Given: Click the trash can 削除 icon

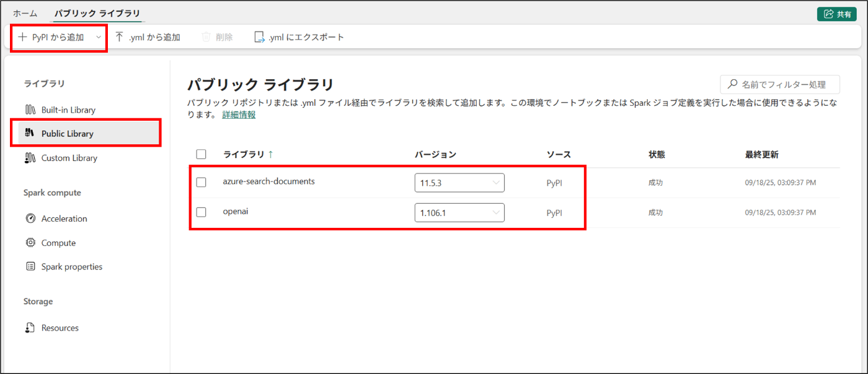Looking at the screenshot, I should click(206, 37).
